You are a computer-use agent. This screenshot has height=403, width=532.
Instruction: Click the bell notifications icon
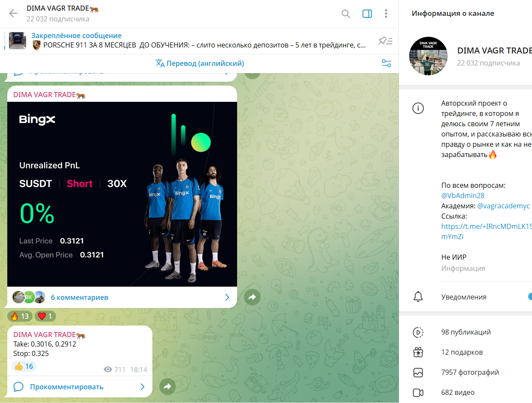coord(418,296)
